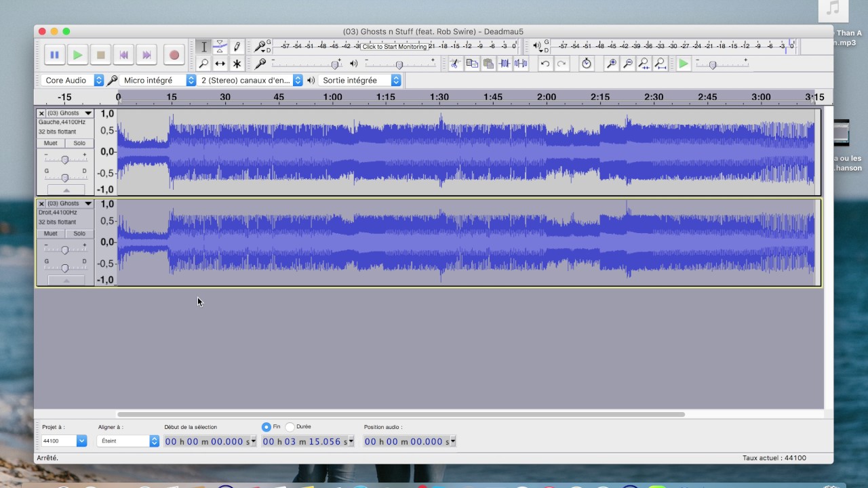The image size is (868, 488).
Task: Select the Draw (pencil) tool
Action: [x=237, y=47]
